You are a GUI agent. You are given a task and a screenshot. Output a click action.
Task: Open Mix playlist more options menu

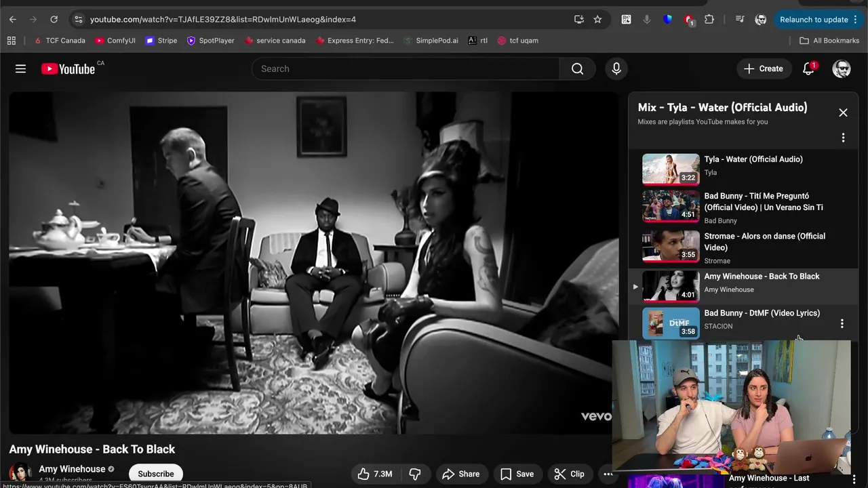(x=843, y=138)
